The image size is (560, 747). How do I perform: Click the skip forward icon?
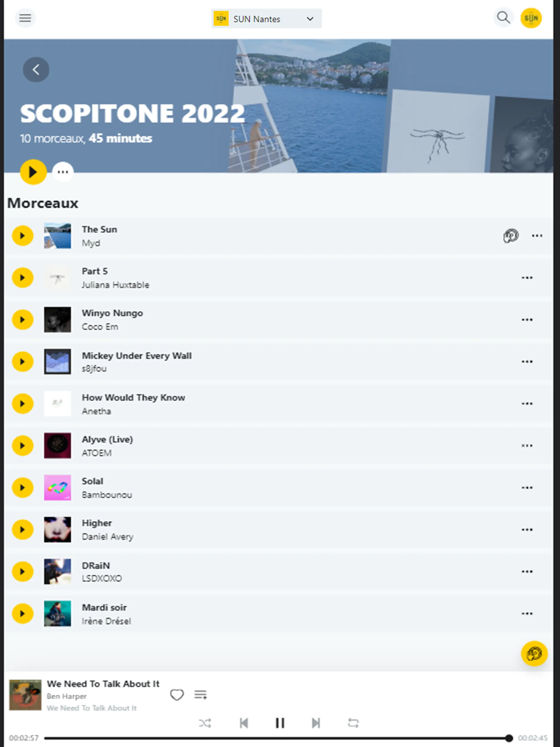tap(316, 722)
